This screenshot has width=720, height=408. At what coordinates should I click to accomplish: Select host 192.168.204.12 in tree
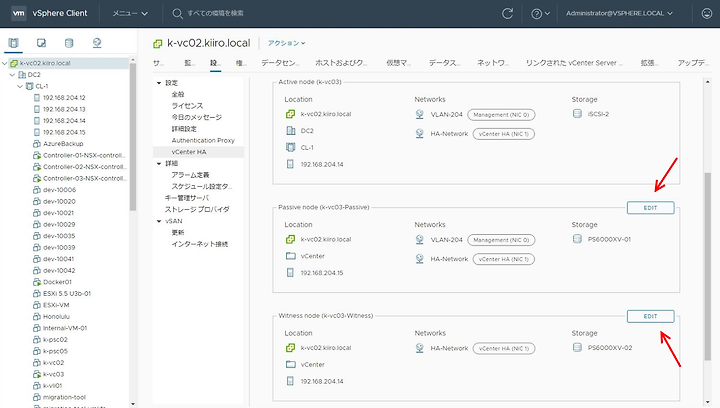(x=64, y=98)
